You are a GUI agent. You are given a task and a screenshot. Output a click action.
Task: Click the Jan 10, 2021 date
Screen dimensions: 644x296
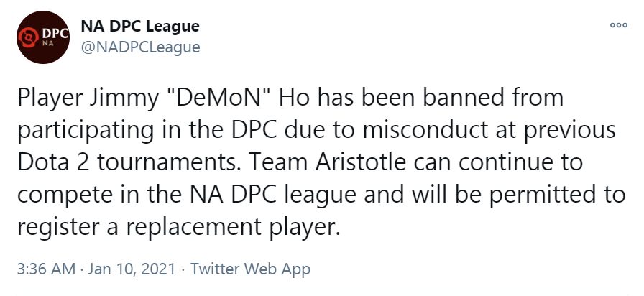click(132, 269)
